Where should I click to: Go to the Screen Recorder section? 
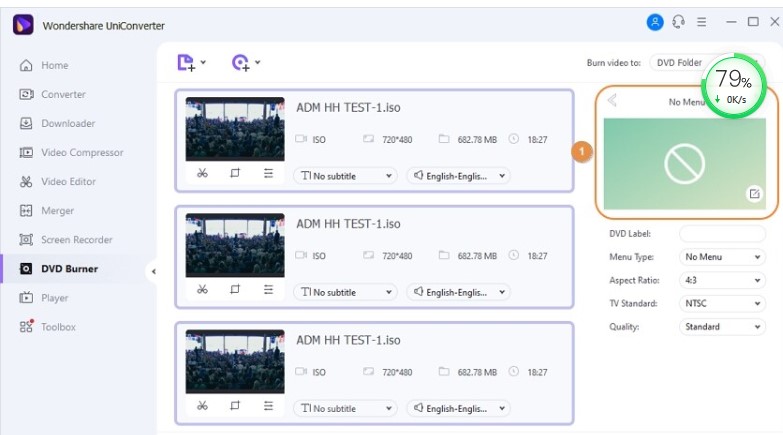[x=76, y=240]
